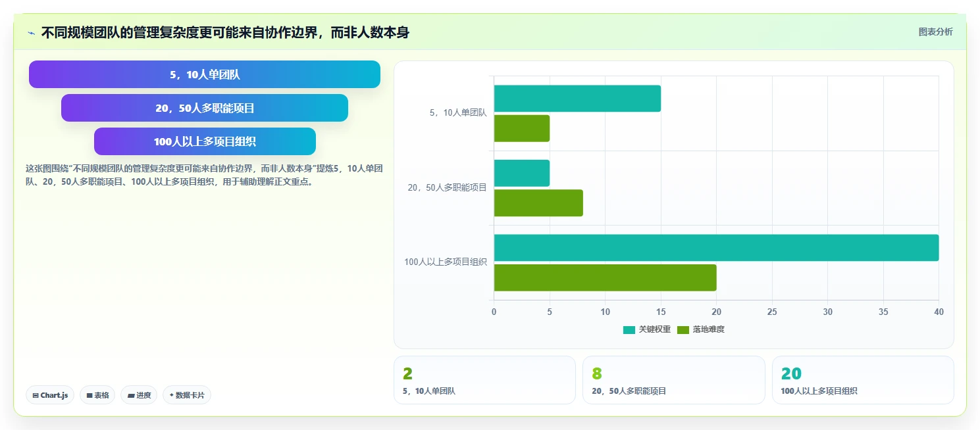980x430 pixels.
Task: Click the Chart.js tag chip
Action: (50, 395)
